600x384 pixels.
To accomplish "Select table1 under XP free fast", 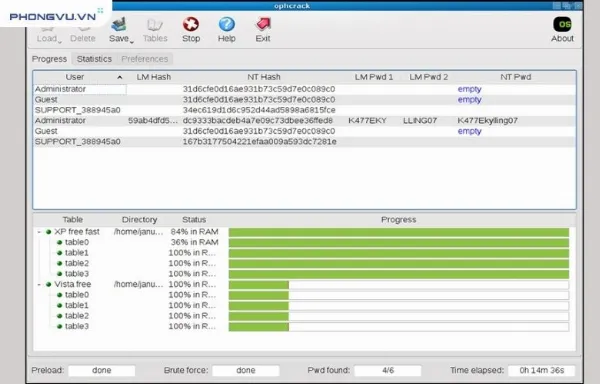I will (x=303, y=253).
